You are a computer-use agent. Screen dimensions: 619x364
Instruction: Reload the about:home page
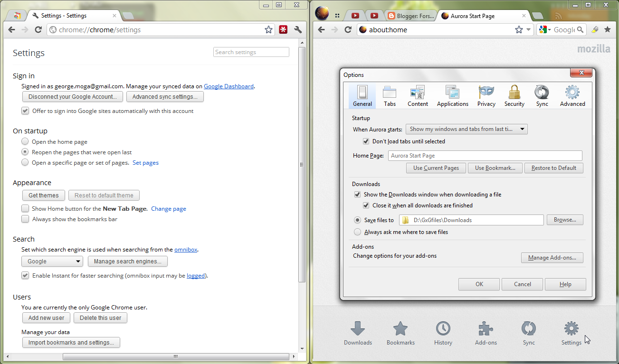click(x=348, y=30)
